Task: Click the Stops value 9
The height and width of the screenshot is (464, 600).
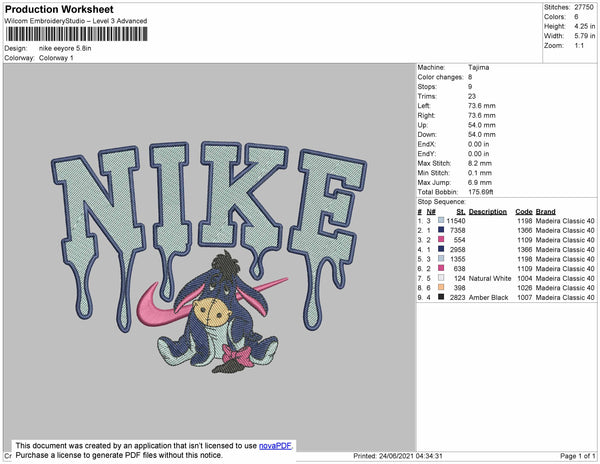Action: coord(470,86)
